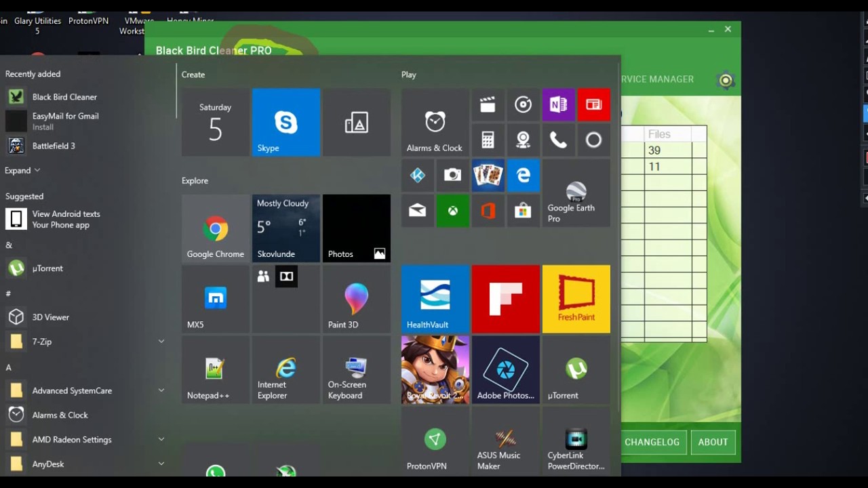Launch the FreshPaint tile

(x=576, y=299)
